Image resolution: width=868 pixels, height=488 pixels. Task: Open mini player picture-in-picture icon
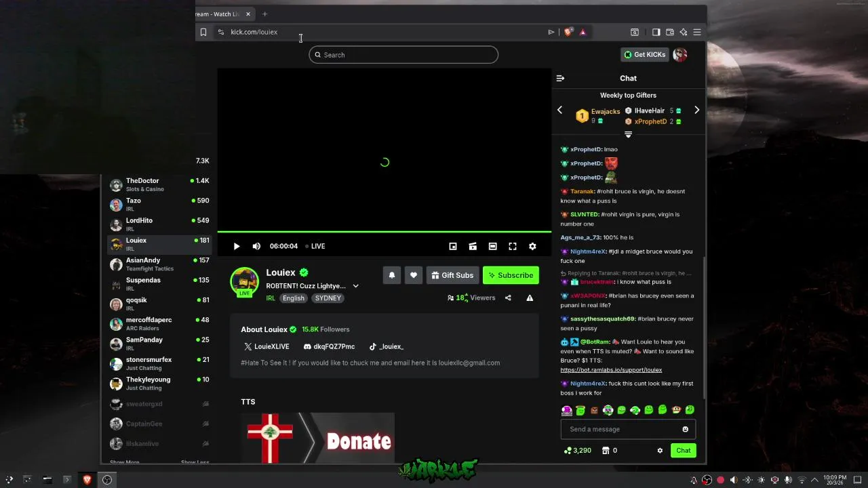(453, 246)
